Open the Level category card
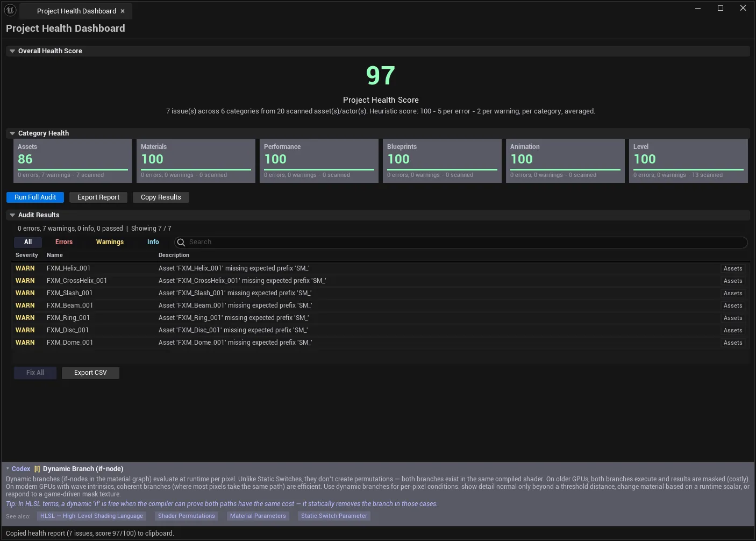This screenshot has width=756, height=541. (688, 161)
